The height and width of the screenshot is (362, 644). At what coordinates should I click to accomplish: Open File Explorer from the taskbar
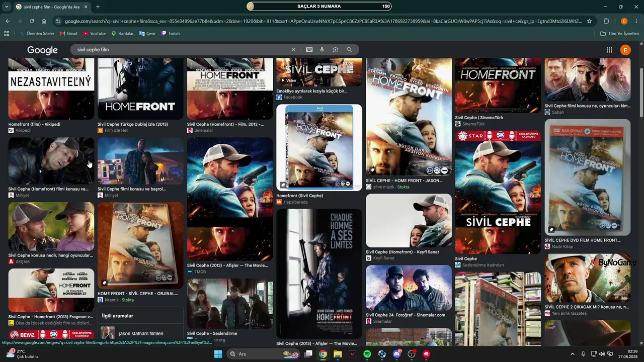(338, 354)
